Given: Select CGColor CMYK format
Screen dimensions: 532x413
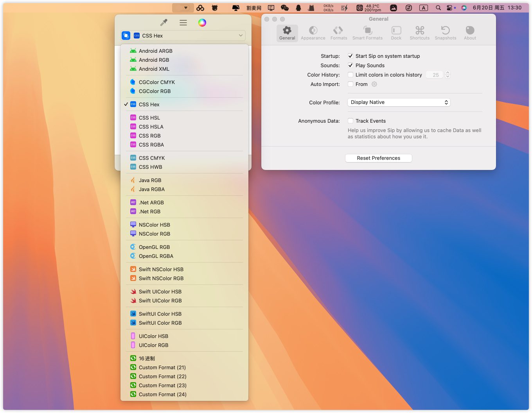Looking at the screenshot, I should (x=185, y=82).
